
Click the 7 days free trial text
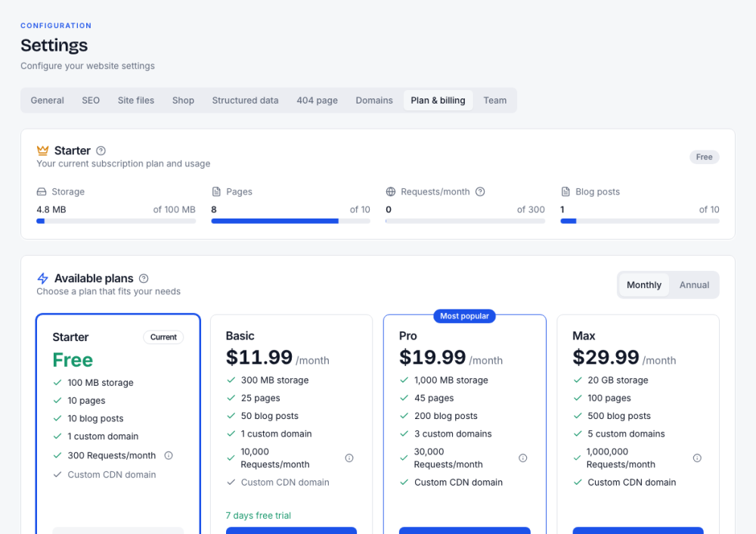(259, 516)
